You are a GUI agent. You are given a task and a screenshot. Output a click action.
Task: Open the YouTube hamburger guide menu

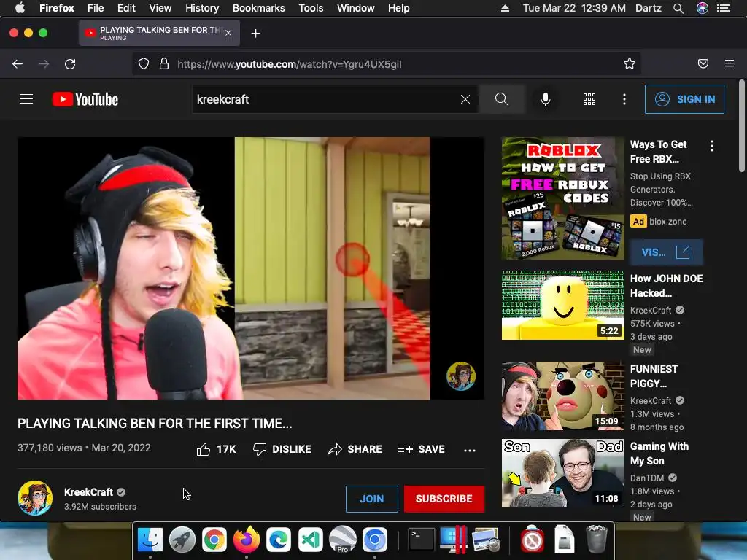click(26, 99)
